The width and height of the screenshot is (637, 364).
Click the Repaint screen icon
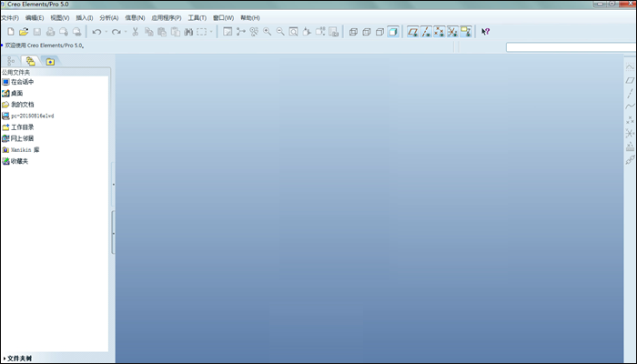click(x=227, y=32)
